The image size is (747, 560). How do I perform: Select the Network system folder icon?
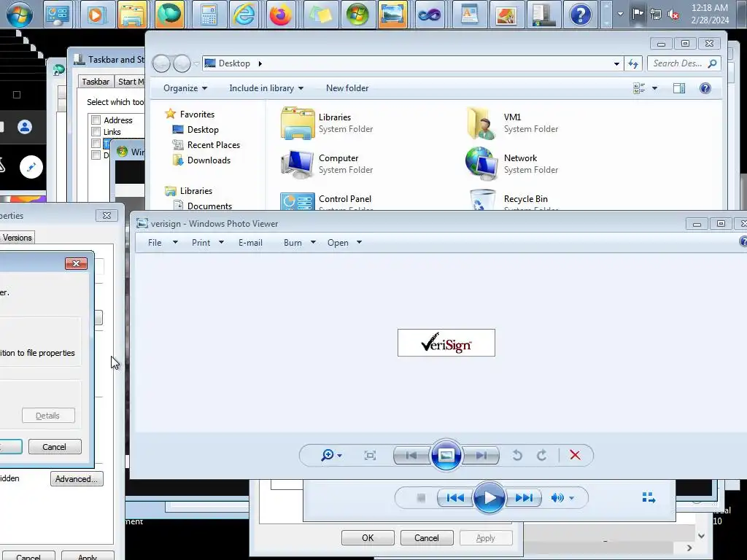tap(481, 164)
